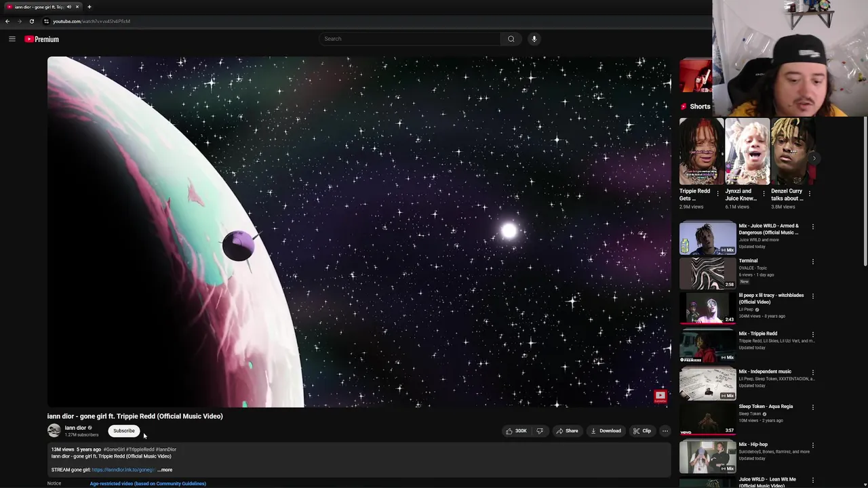Viewport: 868px width, 488px height.
Task: Click inside the YouTube search field
Action: pos(410,39)
